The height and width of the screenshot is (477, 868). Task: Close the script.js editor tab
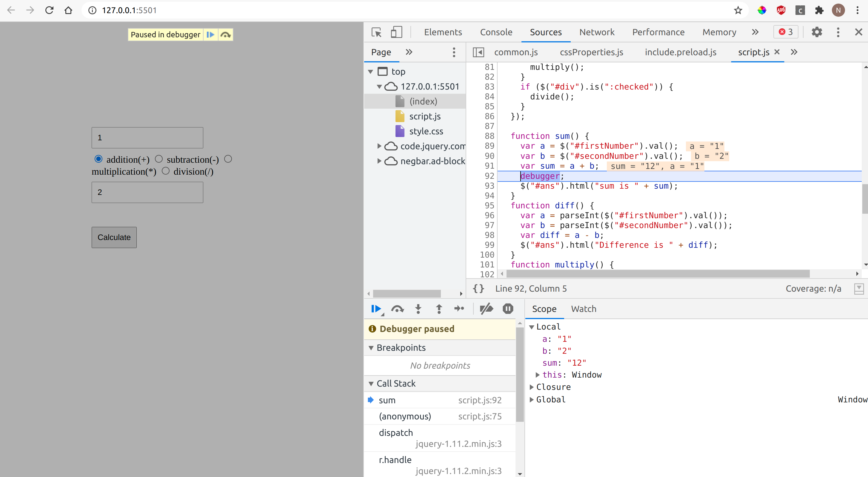777,52
